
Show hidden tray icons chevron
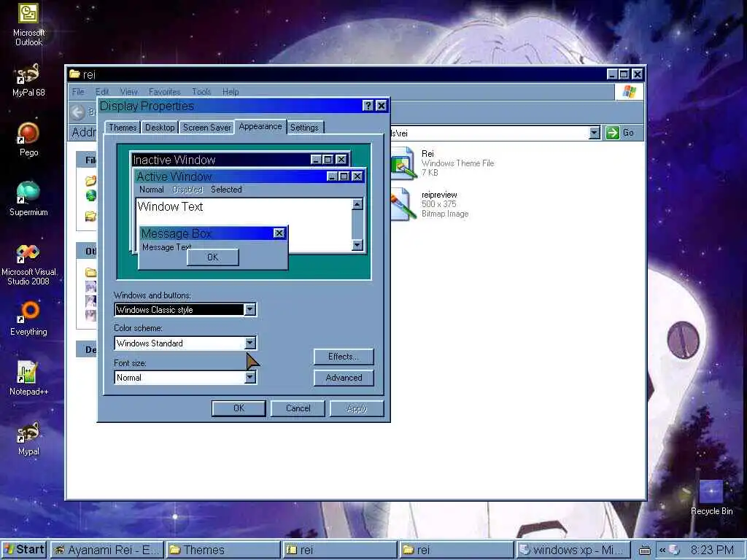662,550
